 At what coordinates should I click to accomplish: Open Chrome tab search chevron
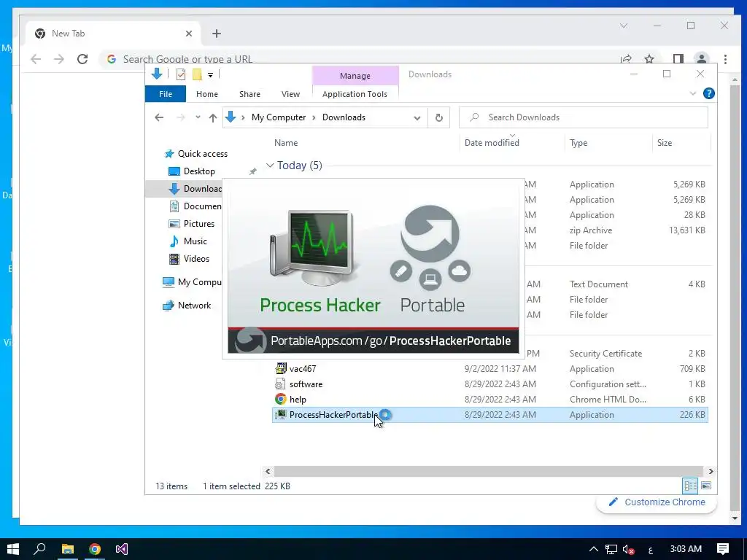point(624,26)
